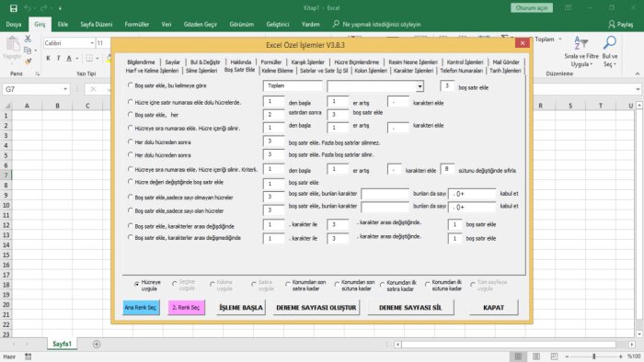
Task: Open the Toplam AutoSum dropdown arrow
Action: click(x=560, y=40)
